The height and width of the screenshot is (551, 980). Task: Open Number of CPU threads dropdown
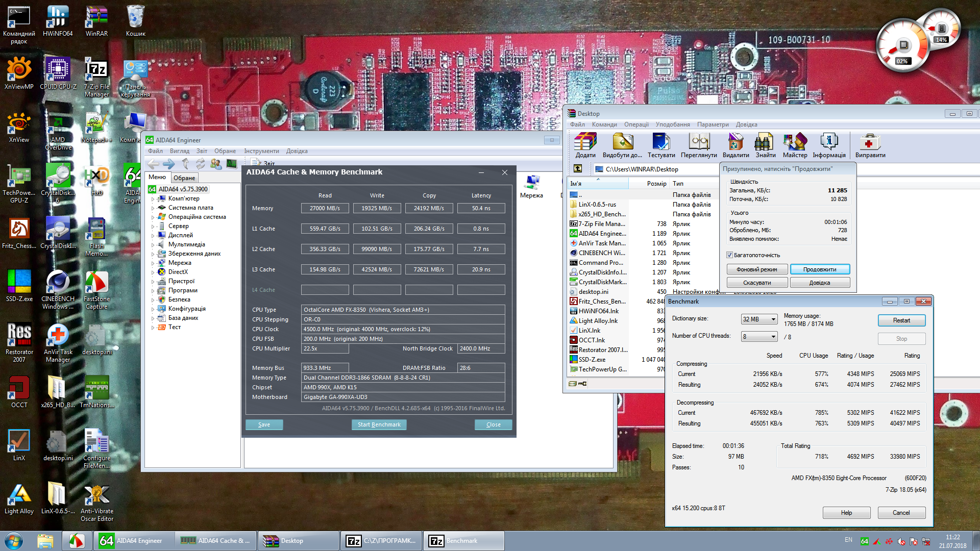coord(759,337)
